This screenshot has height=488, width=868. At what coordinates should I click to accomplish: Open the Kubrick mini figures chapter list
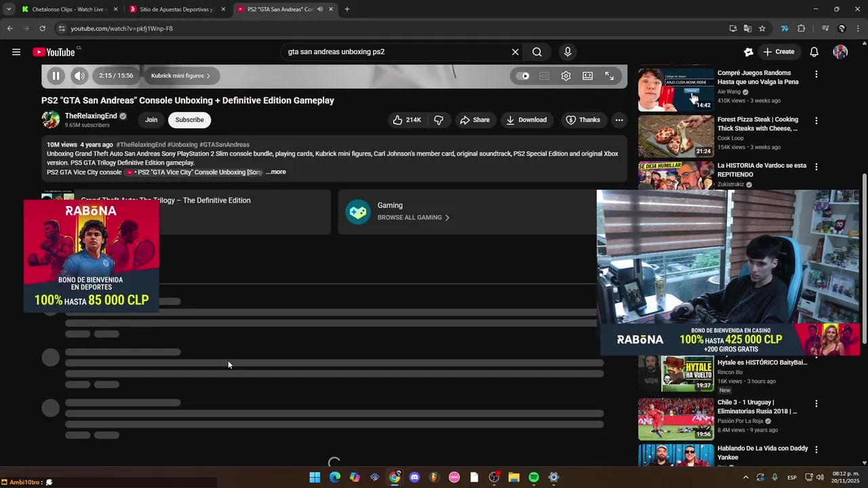180,76
